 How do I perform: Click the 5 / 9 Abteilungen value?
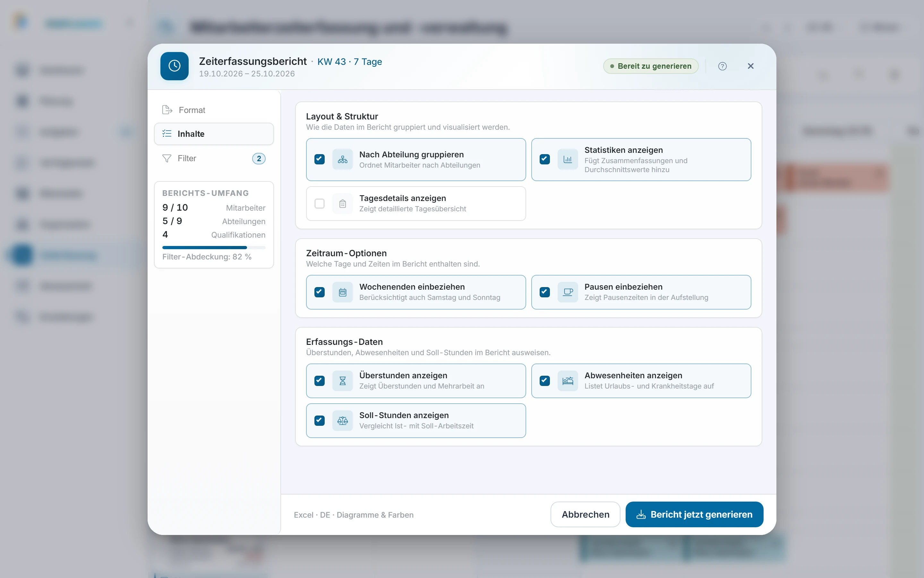point(172,221)
